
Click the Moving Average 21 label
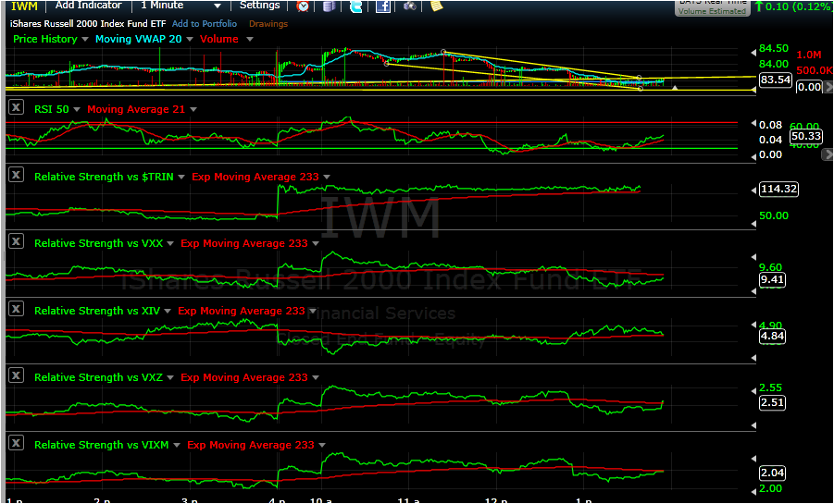(x=136, y=109)
